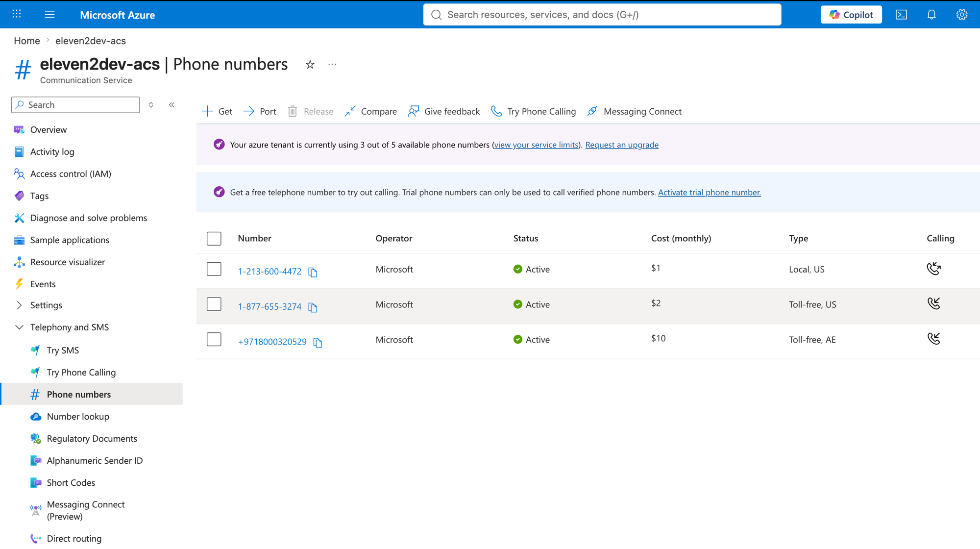980x549 pixels.
Task: Click the Cost (monthly) column header
Action: pos(681,238)
